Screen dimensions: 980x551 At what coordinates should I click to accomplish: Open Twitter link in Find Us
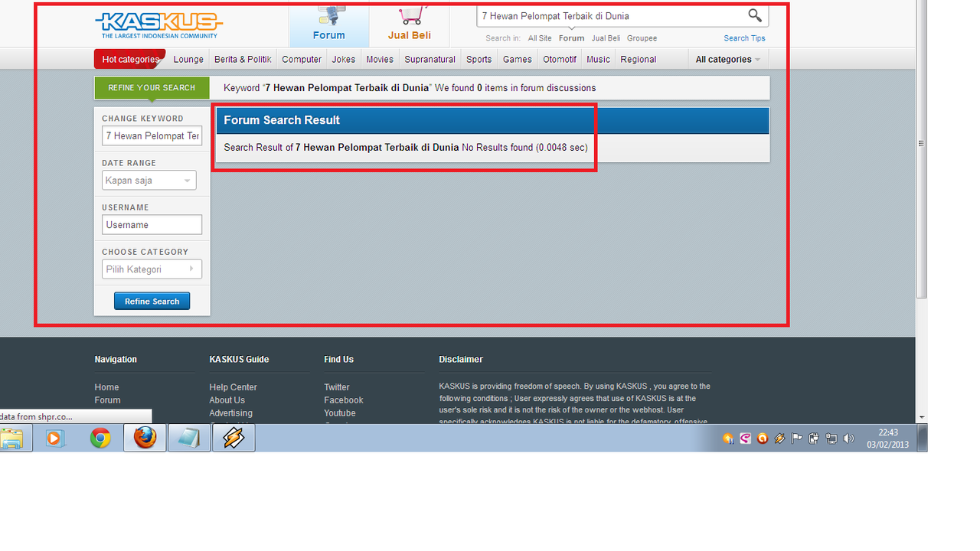click(x=337, y=387)
